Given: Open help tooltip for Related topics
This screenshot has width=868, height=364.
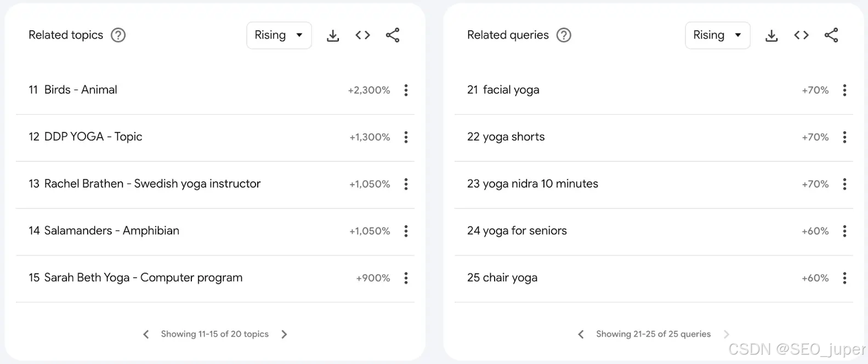Looking at the screenshot, I should (118, 35).
